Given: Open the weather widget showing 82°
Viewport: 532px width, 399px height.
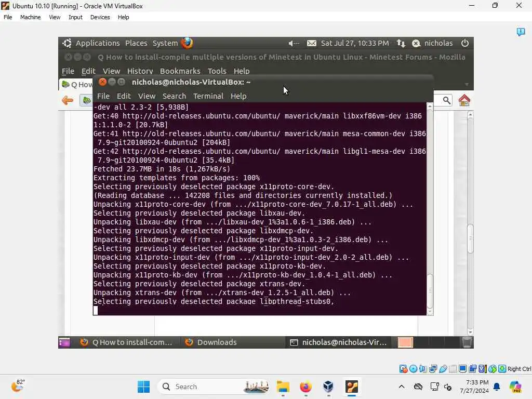Looking at the screenshot, I should click(18, 386).
